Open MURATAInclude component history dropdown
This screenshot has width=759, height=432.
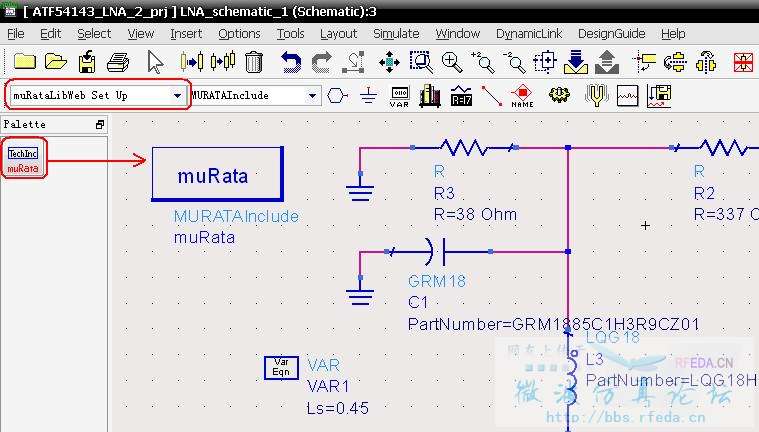[312, 96]
